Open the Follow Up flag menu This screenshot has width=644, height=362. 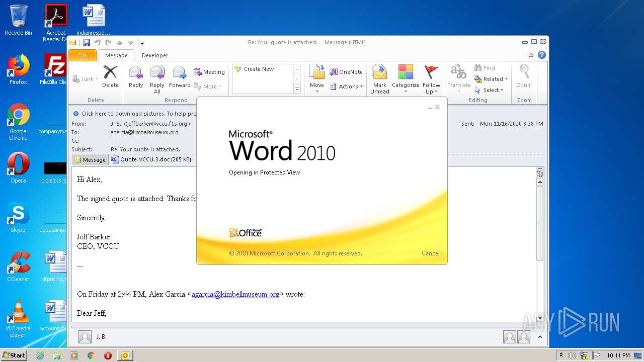[431, 79]
